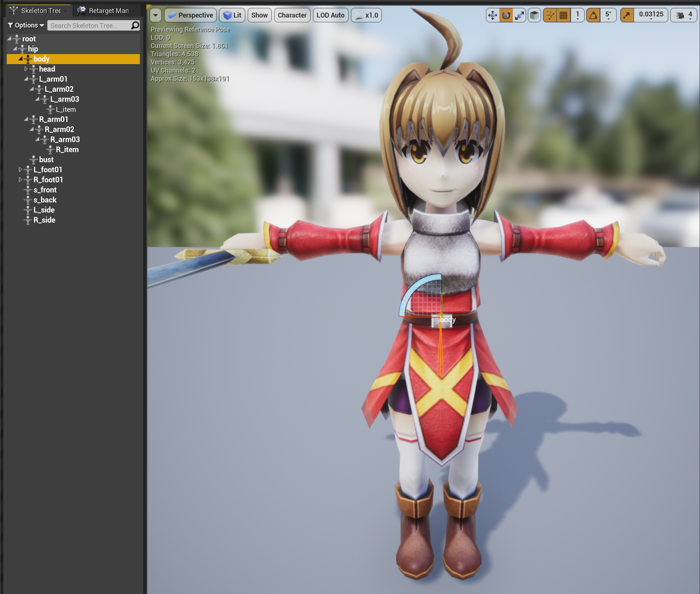Screen dimensions: 700x594
Task: Select the s_front bone
Action: pyautogui.click(x=45, y=190)
